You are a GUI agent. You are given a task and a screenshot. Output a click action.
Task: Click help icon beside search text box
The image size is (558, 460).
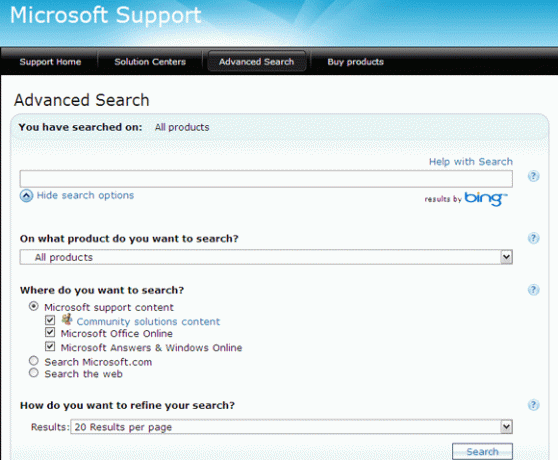[x=533, y=176]
